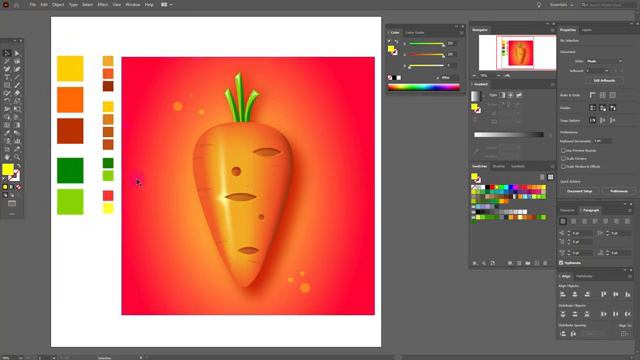Select the Rotate tool
Screen dimensions: 640x360
7,101
